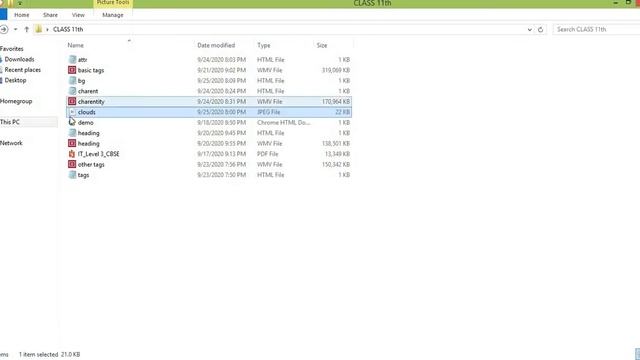Select This PC in navigation pane
Viewport: 640px width, 360px height.
(x=10, y=122)
